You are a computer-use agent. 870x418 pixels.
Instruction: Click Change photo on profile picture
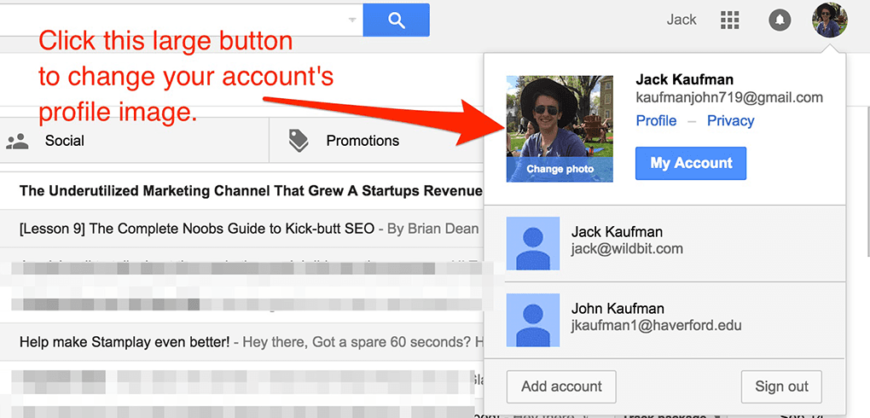[x=559, y=169]
